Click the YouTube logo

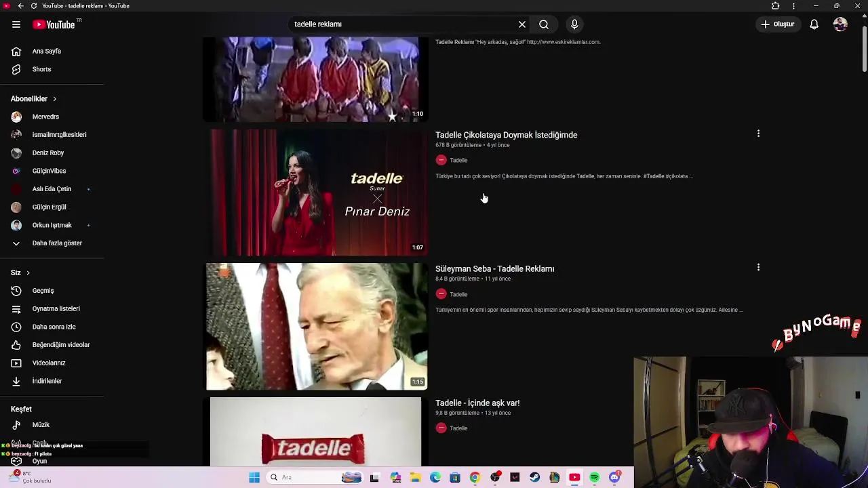[54, 24]
